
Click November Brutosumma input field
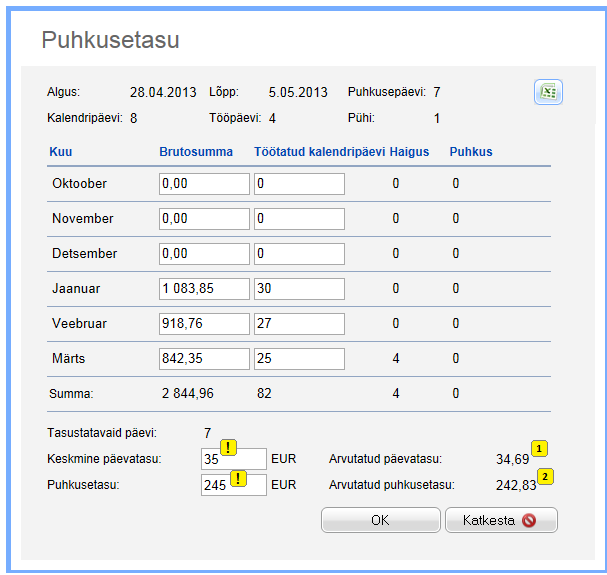203,219
